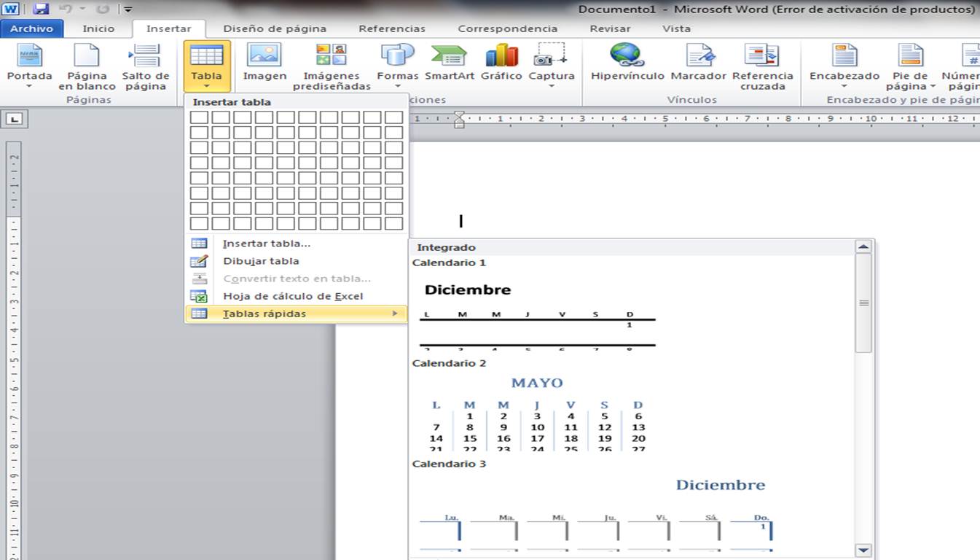Select Dibujar tabla in the table menu
The width and height of the screenshot is (980, 560).
pyautogui.click(x=296, y=261)
